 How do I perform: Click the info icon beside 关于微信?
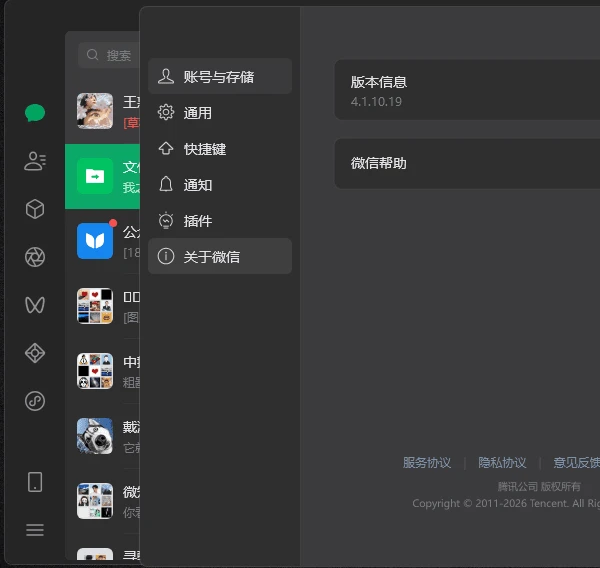pos(166,256)
